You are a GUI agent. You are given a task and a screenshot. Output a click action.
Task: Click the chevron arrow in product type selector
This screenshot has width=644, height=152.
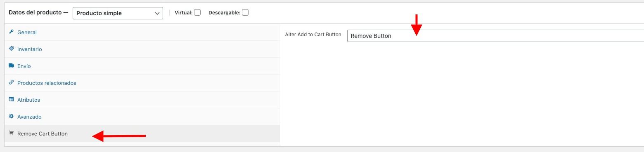pyautogui.click(x=157, y=13)
